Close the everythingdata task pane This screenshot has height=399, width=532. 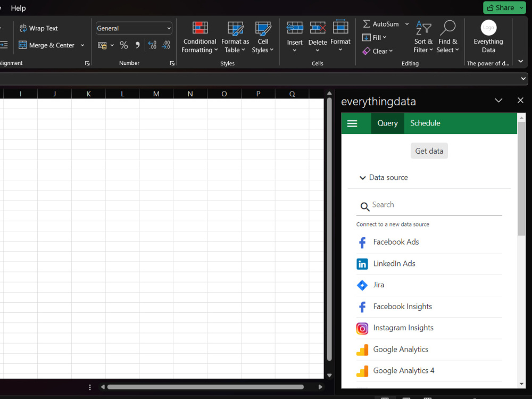pyautogui.click(x=520, y=100)
